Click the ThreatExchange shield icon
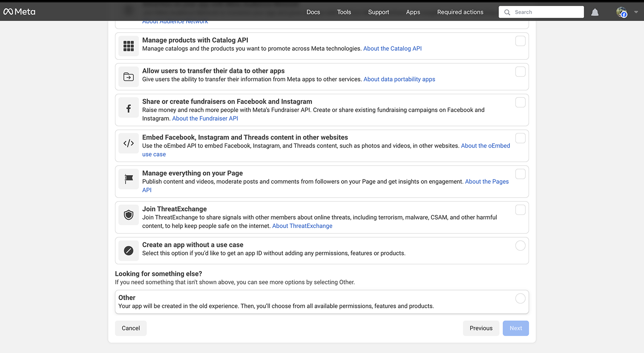Viewport: 644px width, 353px height. [x=128, y=215]
